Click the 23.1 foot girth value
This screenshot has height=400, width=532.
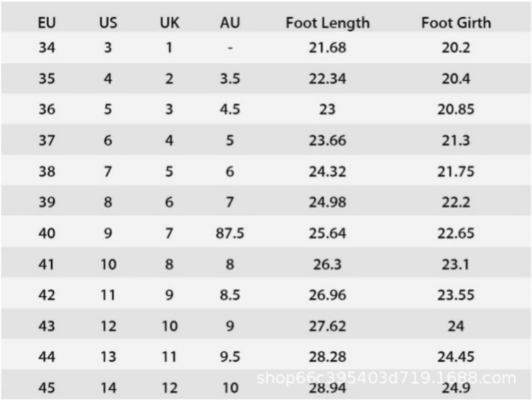pos(456,264)
